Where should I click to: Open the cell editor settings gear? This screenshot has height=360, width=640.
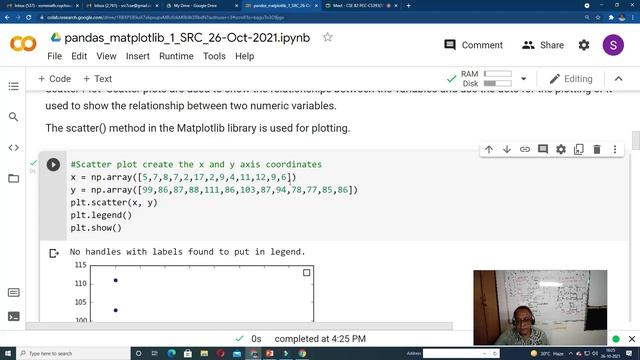click(x=561, y=149)
